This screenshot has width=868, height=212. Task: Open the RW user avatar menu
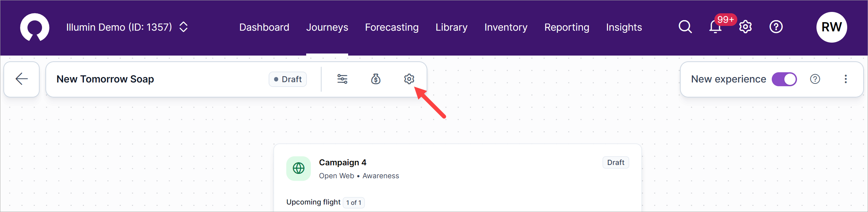point(831,27)
